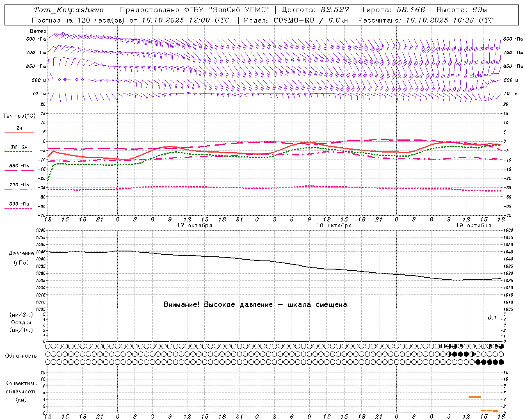
Task: Click the '0.1' precipitation value
Action: click(x=492, y=318)
